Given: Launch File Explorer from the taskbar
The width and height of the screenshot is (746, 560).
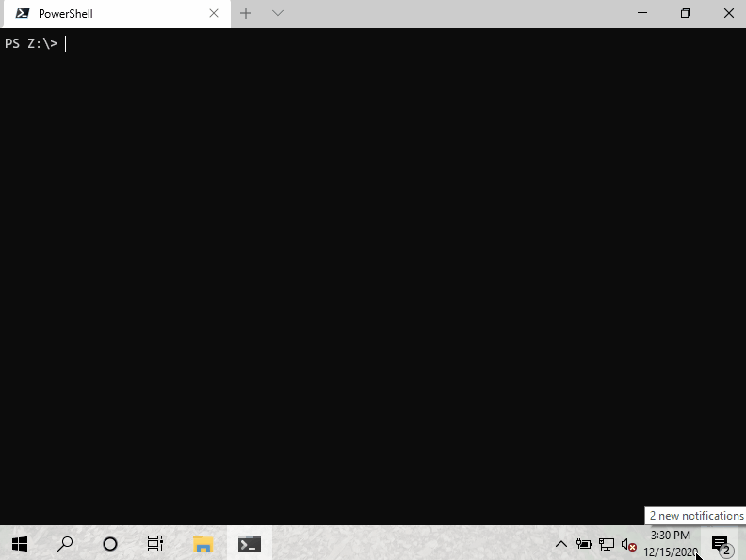Looking at the screenshot, I should [x=203, y=544].
